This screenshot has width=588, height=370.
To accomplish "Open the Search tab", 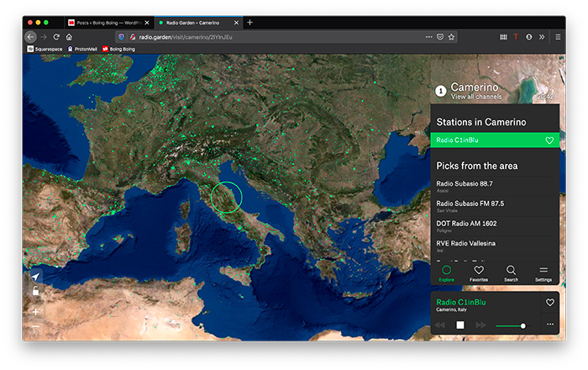I will (x=511, y=273).
